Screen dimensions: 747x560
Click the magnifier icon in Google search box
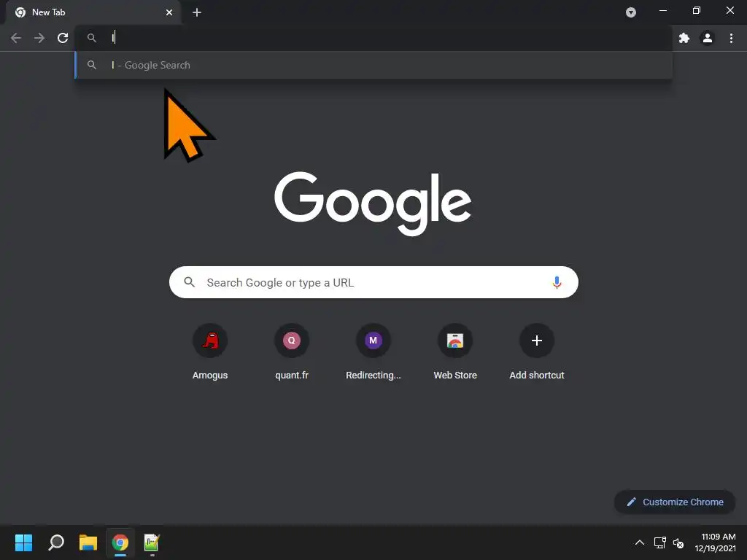click(189, 282)
